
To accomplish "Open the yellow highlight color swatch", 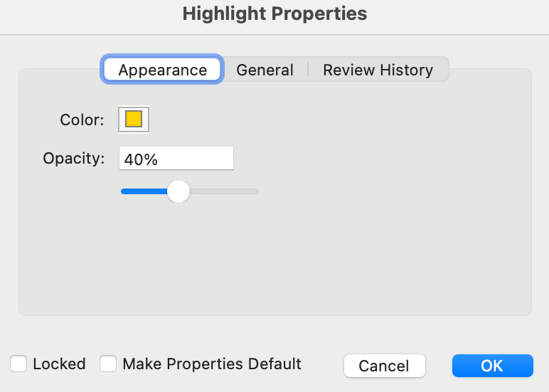I will coord(134,119).
